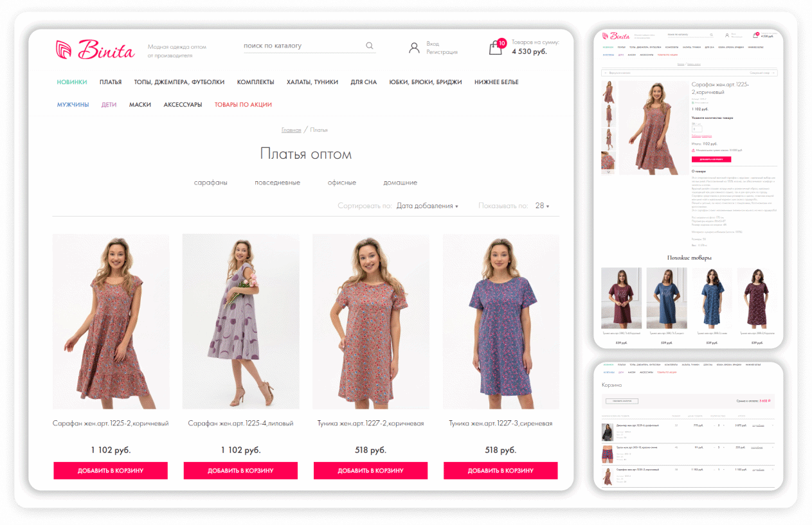Open the ТОВАРЫ ПО АКЦИИ menu item
Screen dimensions: 812x525
(243, 105)
